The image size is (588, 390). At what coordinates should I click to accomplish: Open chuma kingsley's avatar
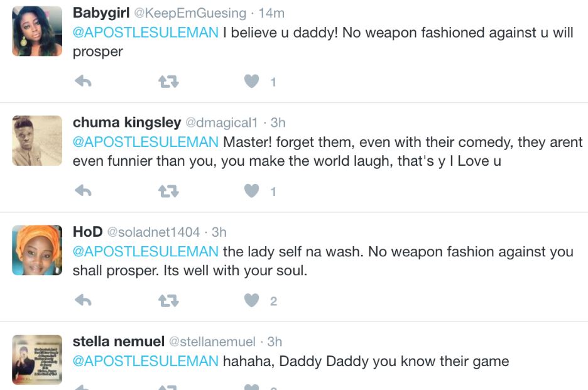[x=37, y=141]
